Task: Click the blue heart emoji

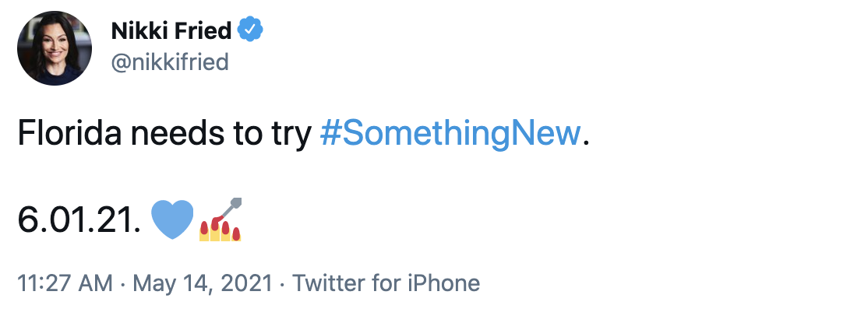Action: tap(171, 219)
